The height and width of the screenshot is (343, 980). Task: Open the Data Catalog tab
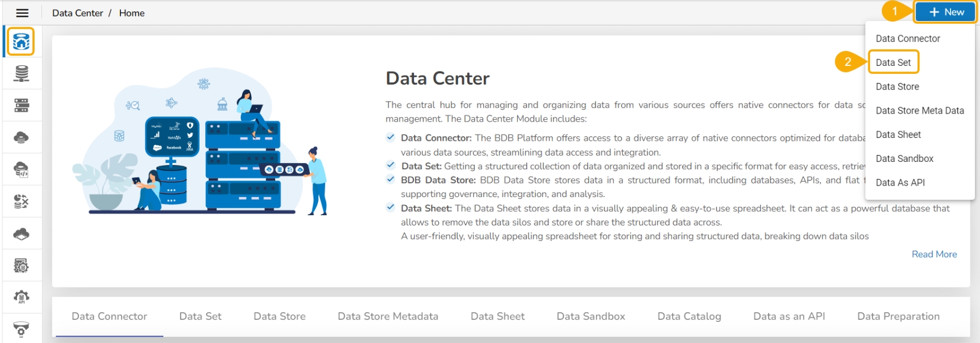[x=689, y=316]
